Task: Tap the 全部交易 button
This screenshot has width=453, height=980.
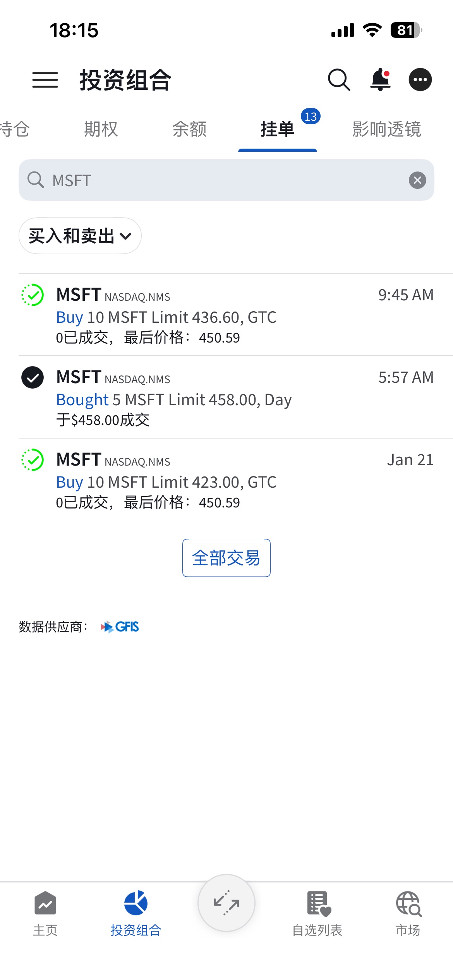Action: coord(226,558)
